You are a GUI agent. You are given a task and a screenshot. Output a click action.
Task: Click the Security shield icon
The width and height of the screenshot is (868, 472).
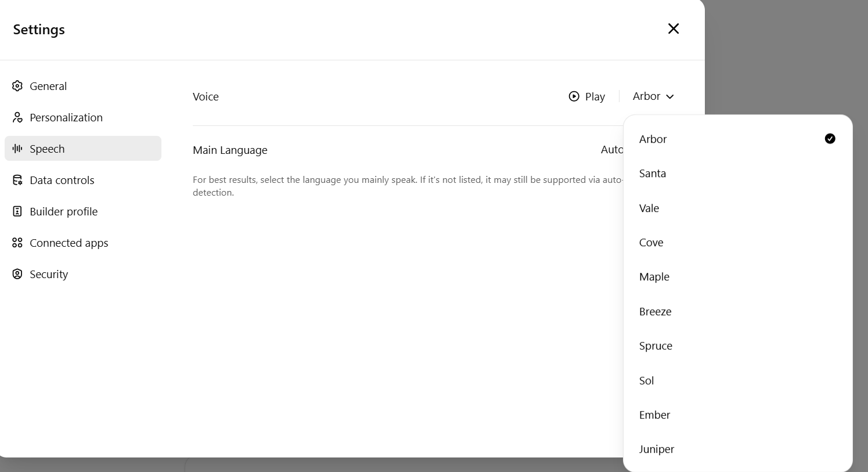(17, 274)
